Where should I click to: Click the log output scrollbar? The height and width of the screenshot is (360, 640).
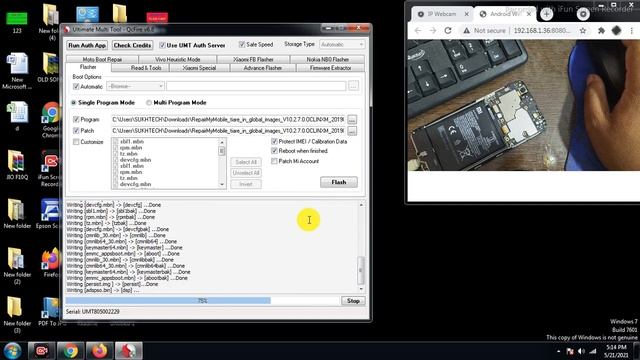[361, 246]
